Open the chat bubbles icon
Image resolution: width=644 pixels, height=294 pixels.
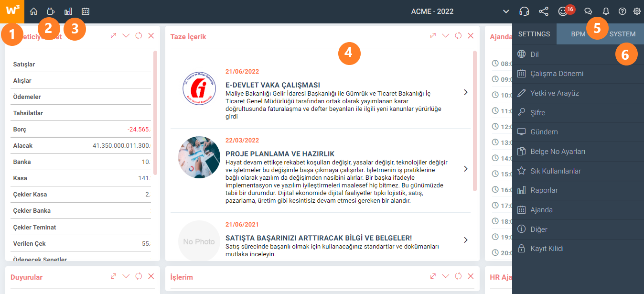click(x=588, y=11)
